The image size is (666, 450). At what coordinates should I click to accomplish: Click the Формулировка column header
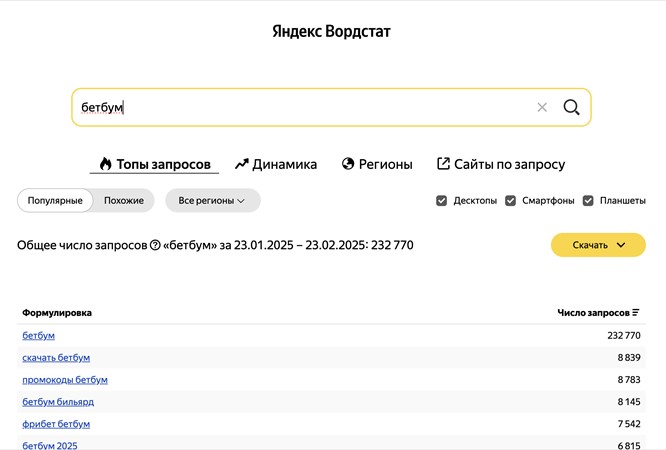click(57, 313)
